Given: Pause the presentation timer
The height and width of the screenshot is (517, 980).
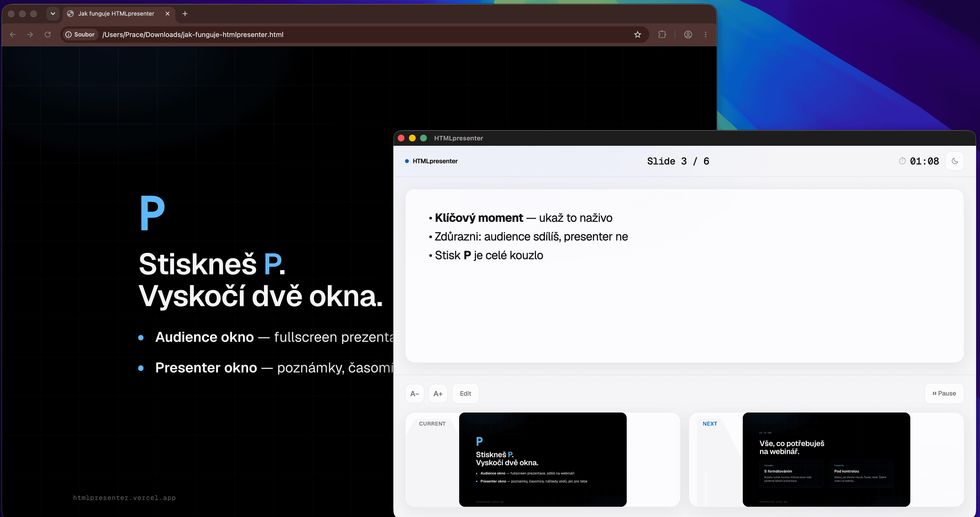Looking at the screenshot, I should (944, 394).
